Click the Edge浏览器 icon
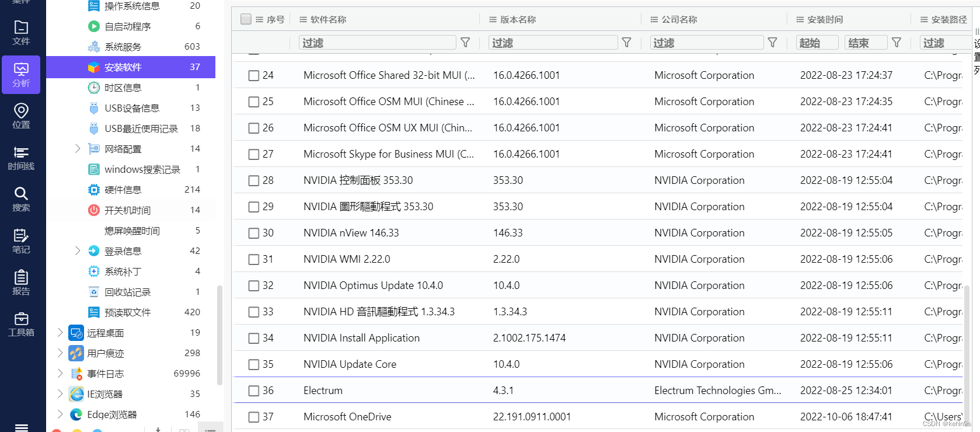This screenshot has height=432, width=980. [x=76, y=414]
